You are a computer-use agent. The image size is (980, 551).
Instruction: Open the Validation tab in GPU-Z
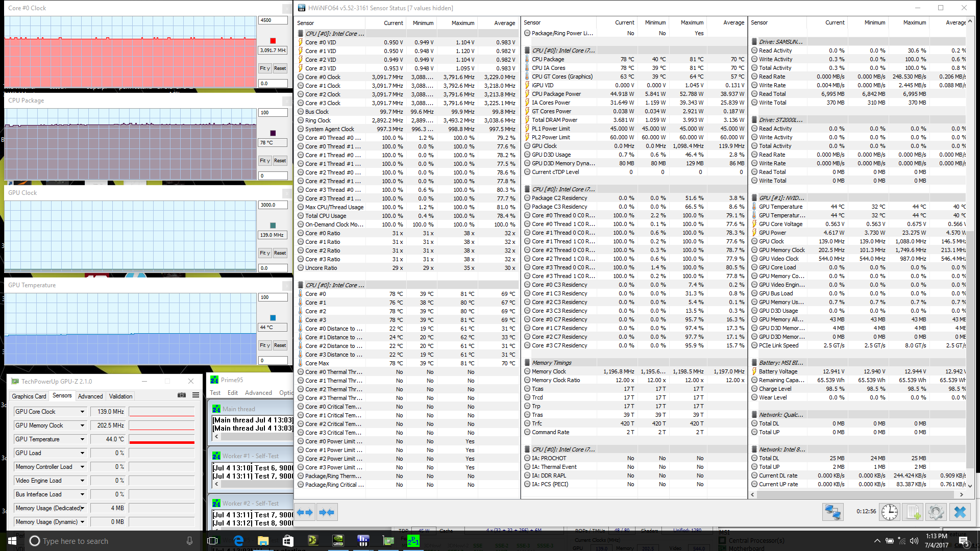[x=121, y=396]
